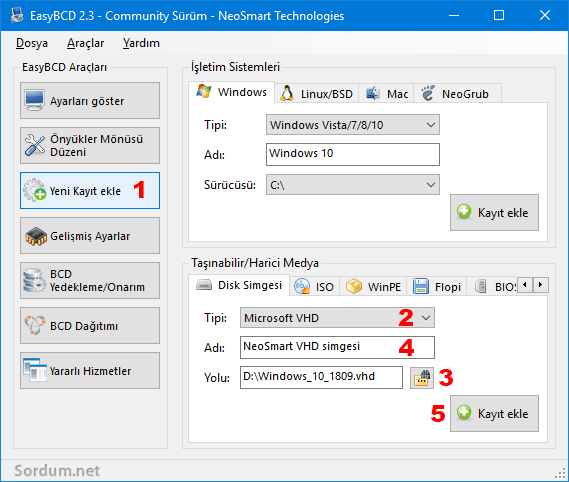Click the NeoSmart VHD simgesi name field

pos(337,347)
